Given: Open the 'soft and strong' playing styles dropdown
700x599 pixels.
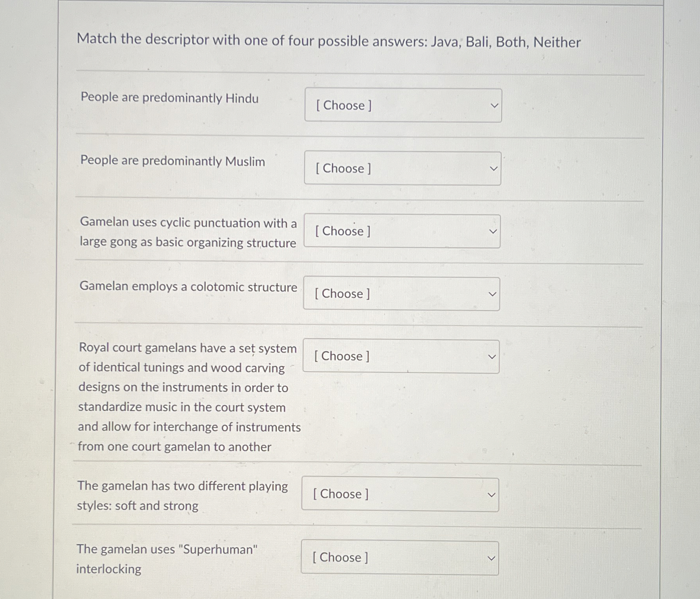Looking at the screenshot, I should coord(400,495).
